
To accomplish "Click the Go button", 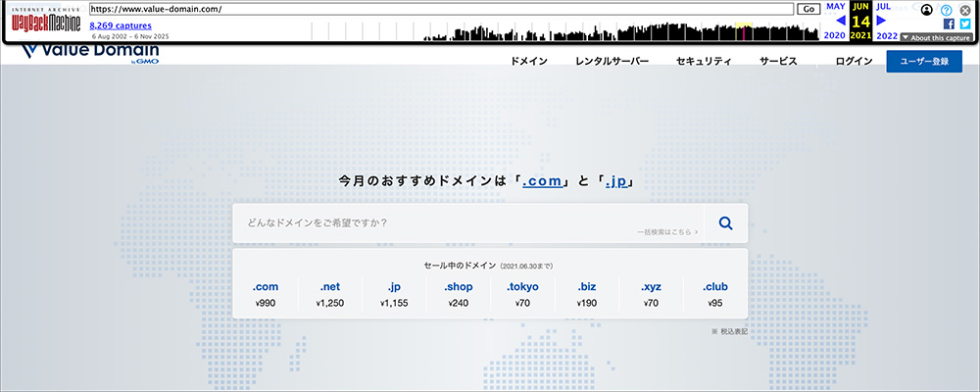I will coord(808,10).
